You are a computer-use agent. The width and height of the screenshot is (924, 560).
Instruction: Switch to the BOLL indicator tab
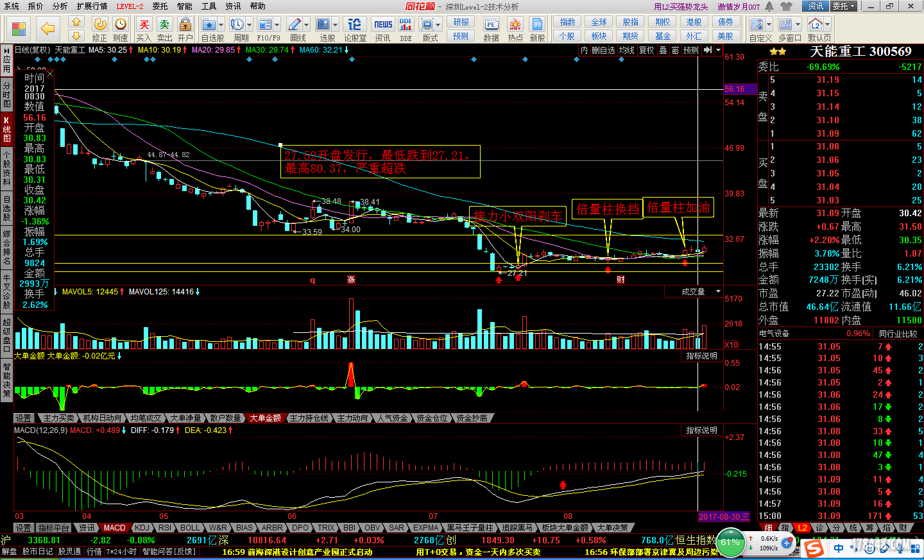pos(190,527)
